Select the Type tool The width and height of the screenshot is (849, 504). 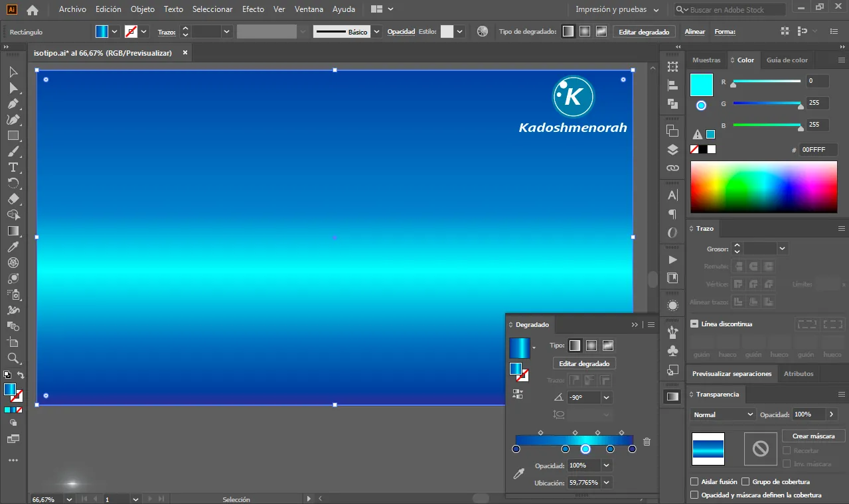13,168
